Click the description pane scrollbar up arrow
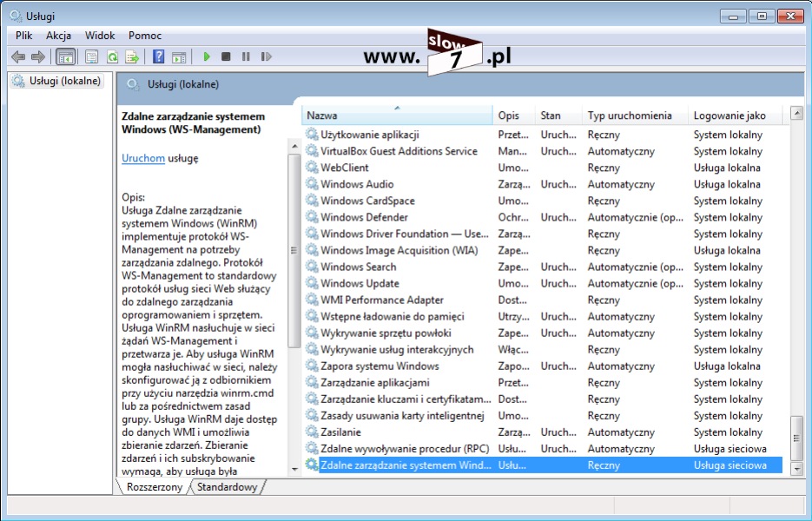Screen dimensions: 812x521 294,146
